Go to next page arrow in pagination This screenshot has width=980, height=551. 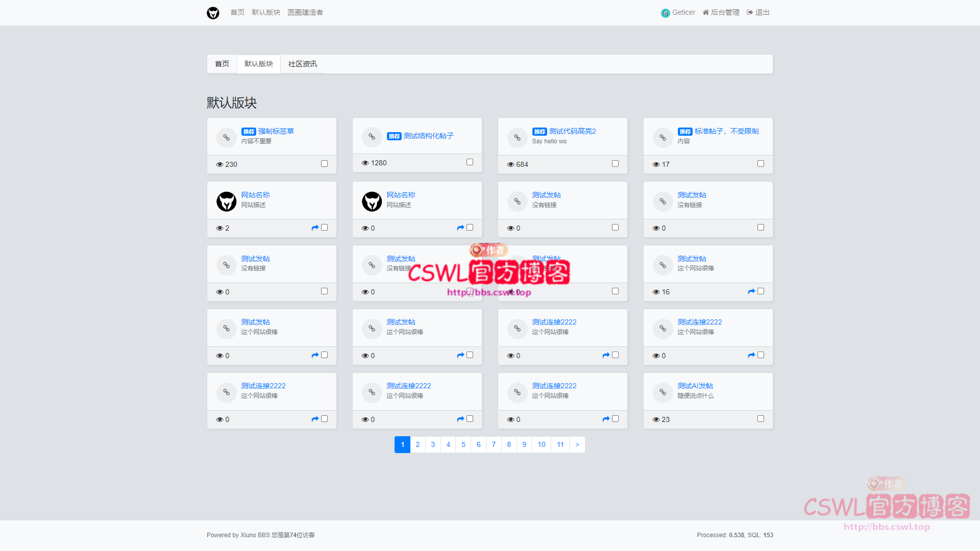coord(577,444)
